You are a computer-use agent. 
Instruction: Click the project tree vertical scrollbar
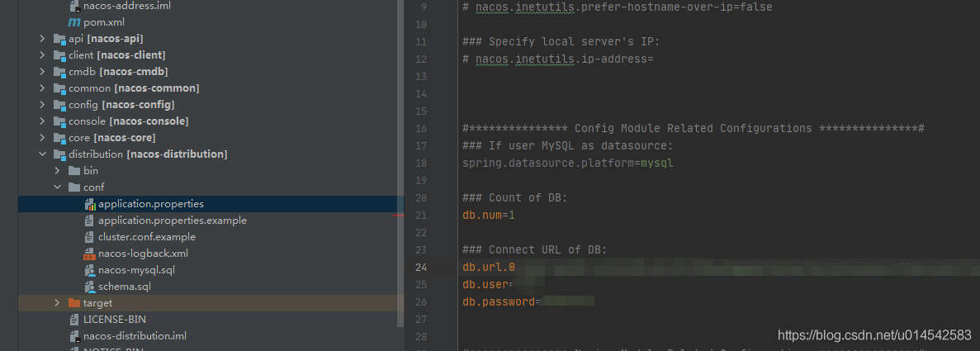click(400, 163)
